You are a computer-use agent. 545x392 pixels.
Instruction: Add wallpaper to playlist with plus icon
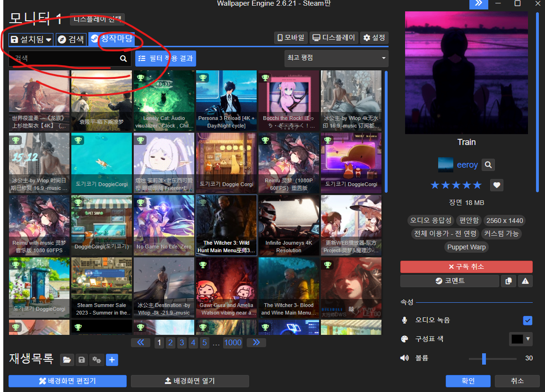[x=112, y=360]
